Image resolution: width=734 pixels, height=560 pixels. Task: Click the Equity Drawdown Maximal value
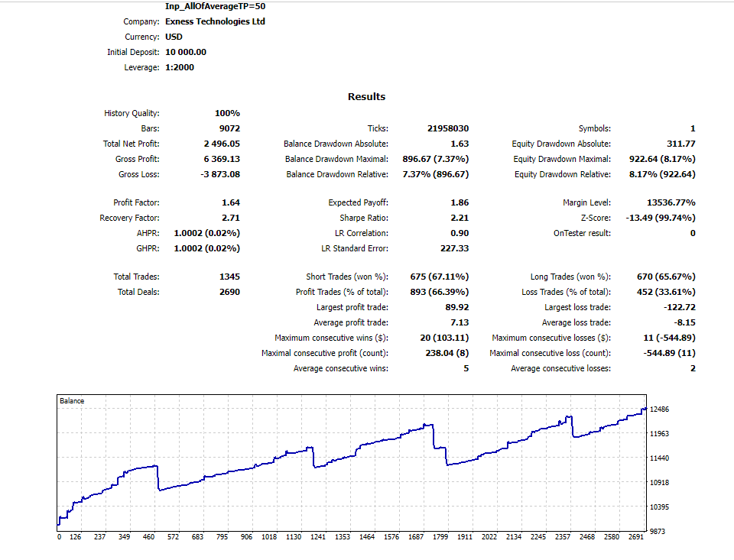[x=662, y=159]
